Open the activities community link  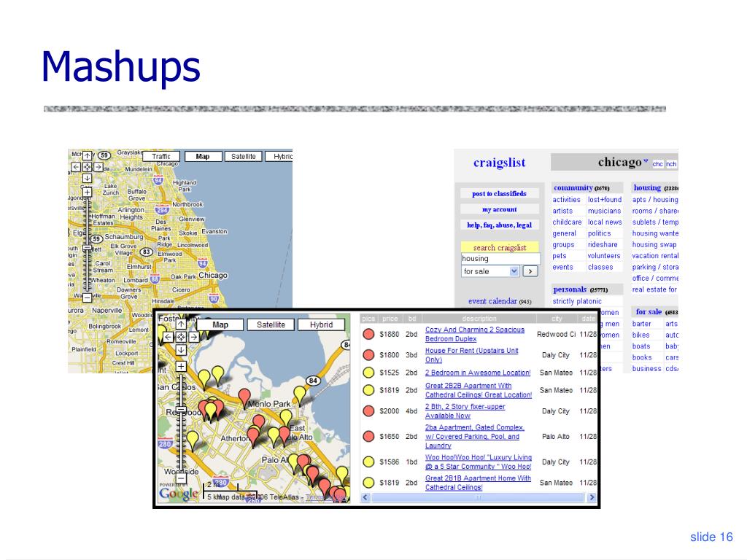tap(566, 200)
